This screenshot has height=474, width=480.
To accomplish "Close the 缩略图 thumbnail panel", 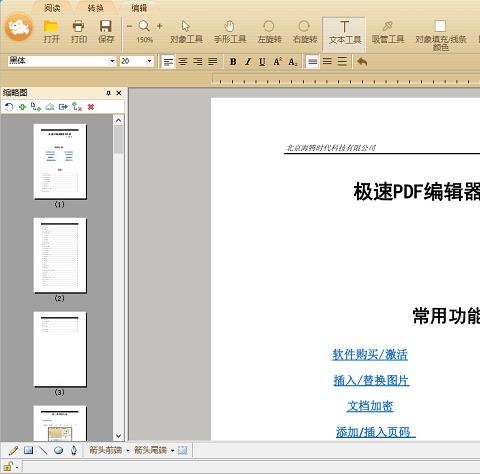I will [x=119, y=93].
